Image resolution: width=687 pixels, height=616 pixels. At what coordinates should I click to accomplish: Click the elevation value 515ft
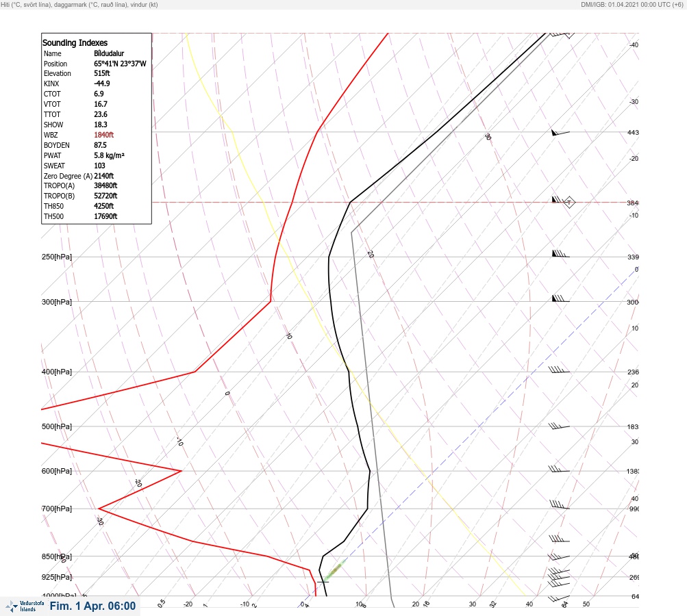pyautogui.click(x=102, y=73)
